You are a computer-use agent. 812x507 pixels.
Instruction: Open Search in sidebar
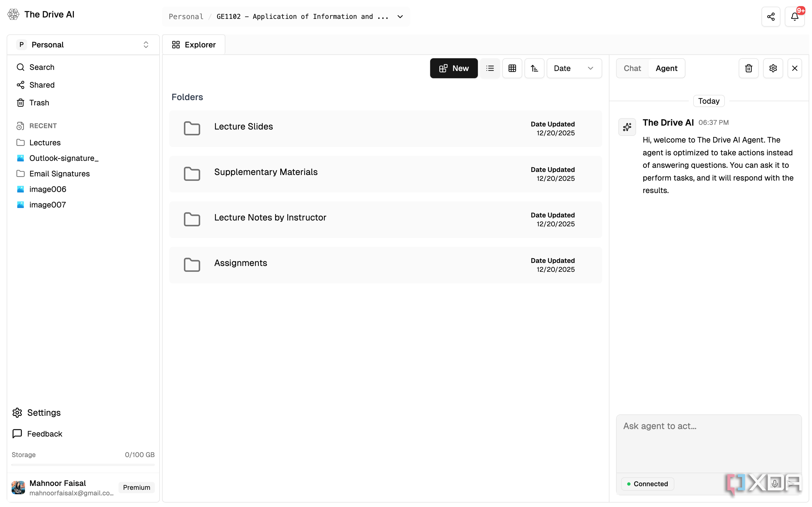click(x=35, y=67)
